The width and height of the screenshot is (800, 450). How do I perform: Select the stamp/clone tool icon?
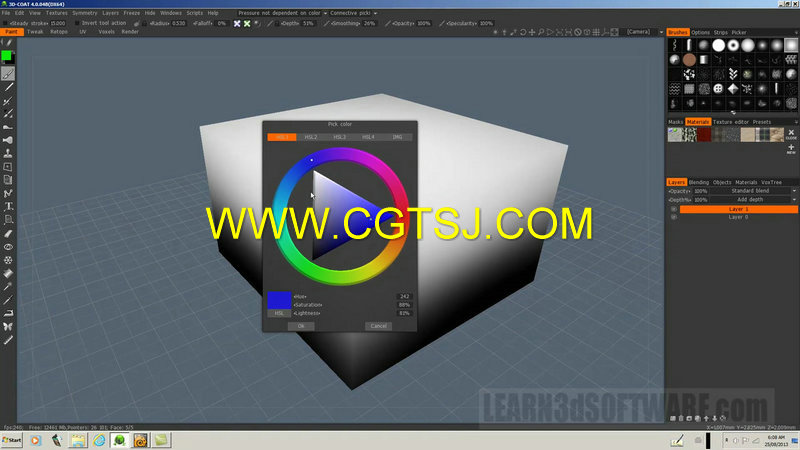pos(8,153)
